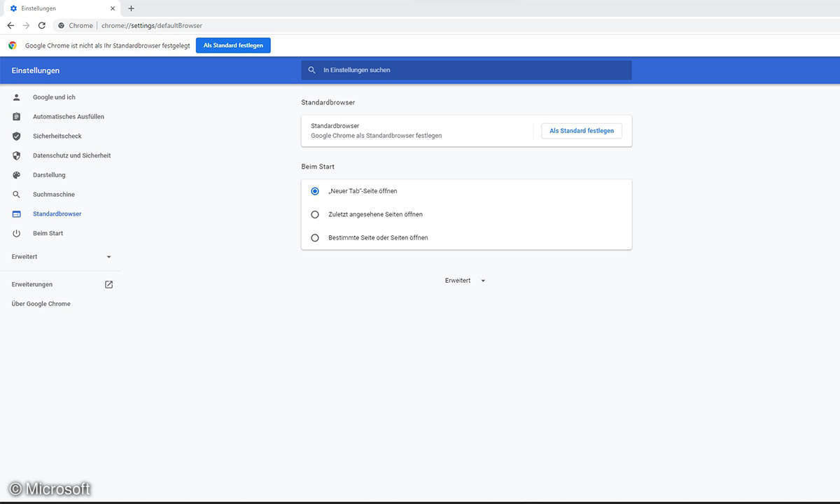Reload the page with the refresh icon
Viewport: 840px width, 504px height.
click(42, 25)
